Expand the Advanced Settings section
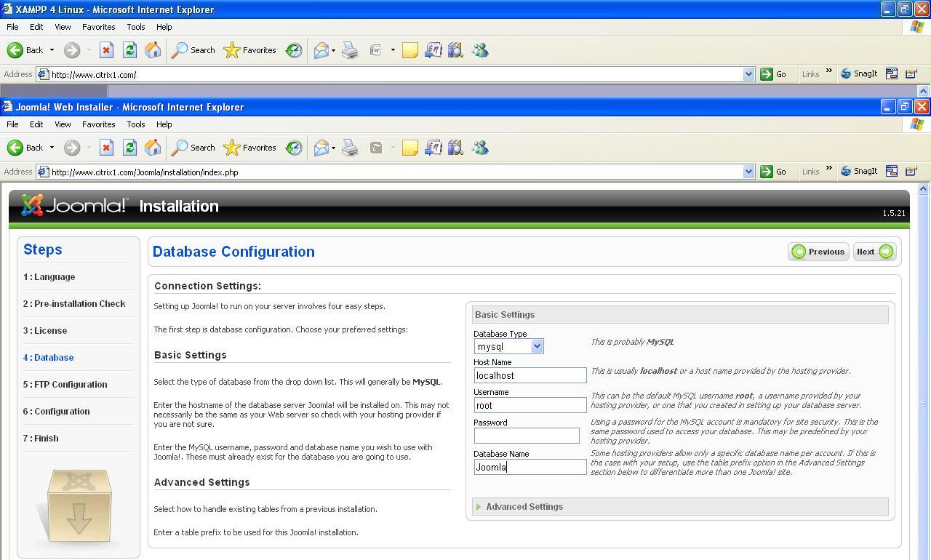The image size is (931, 560). pos(524,506)
